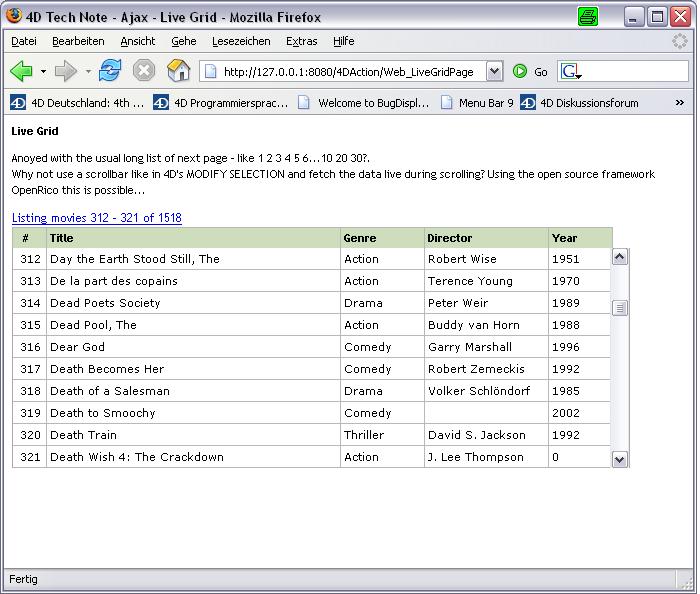Open the Lesezeichen menu
The width and height of the screenshot is (700, 594).
[239, 41]
